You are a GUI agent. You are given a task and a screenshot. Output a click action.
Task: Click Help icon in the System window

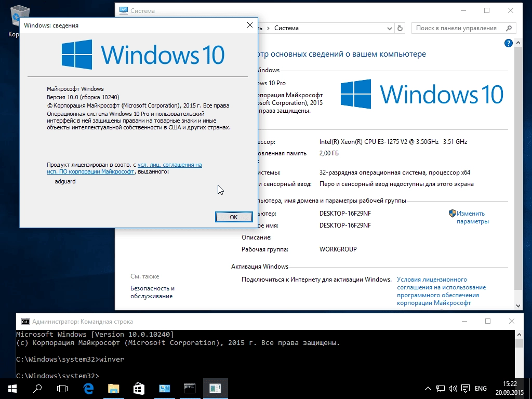pyautogui.click(x=508, y=44)
